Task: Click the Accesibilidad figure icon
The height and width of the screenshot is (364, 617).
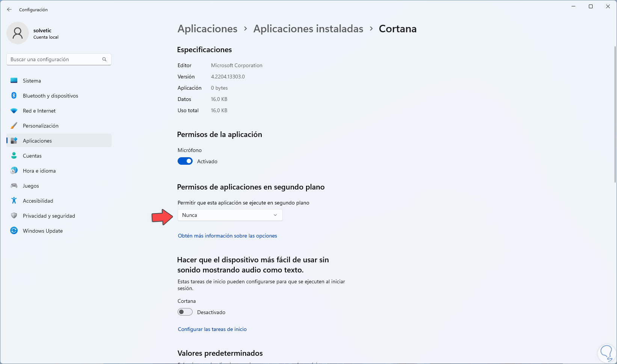Action: pos(14,201)
